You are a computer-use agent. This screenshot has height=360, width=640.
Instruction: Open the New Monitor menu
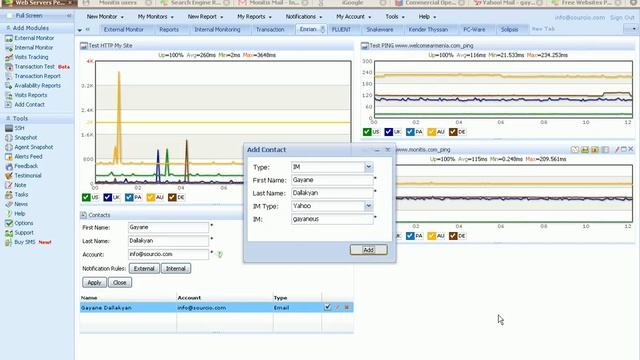coord(105,17)
